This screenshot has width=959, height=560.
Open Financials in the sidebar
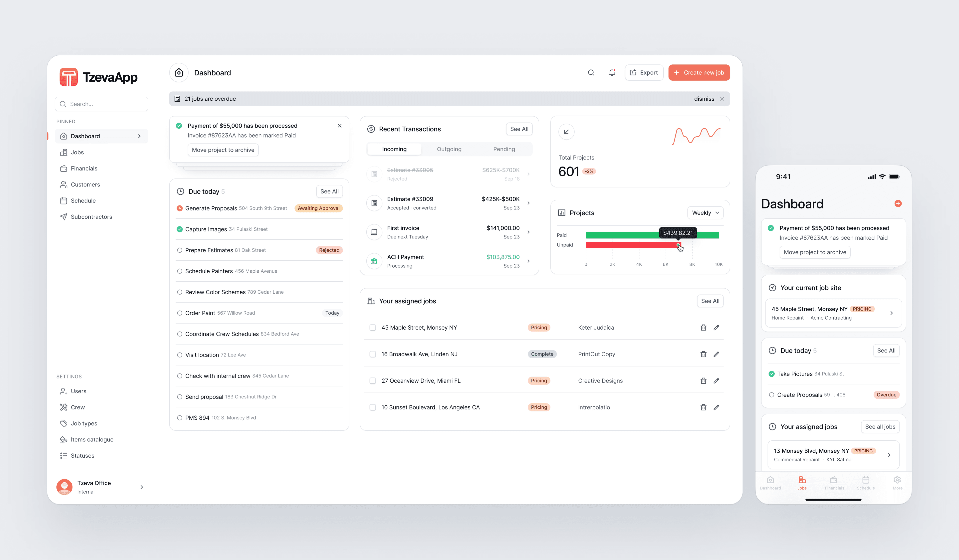coord(101,169)
